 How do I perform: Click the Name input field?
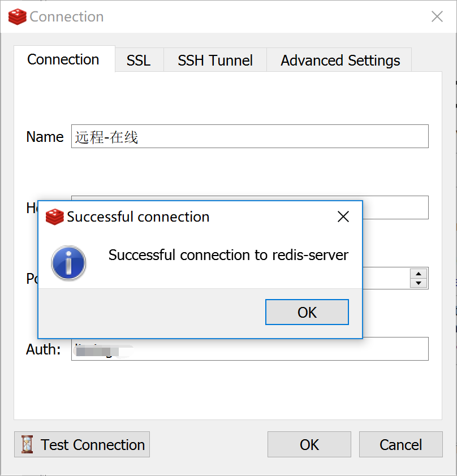click(x=249, y=137)
